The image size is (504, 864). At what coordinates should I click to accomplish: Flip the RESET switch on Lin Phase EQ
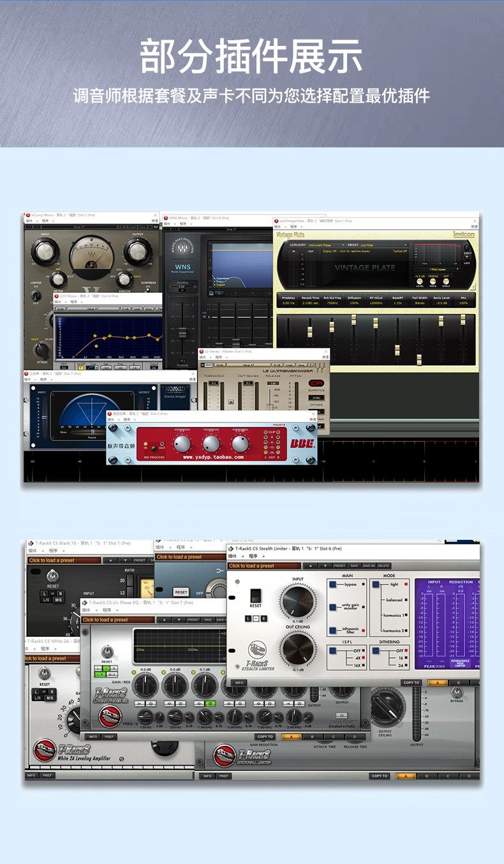[x=107, y=652]
